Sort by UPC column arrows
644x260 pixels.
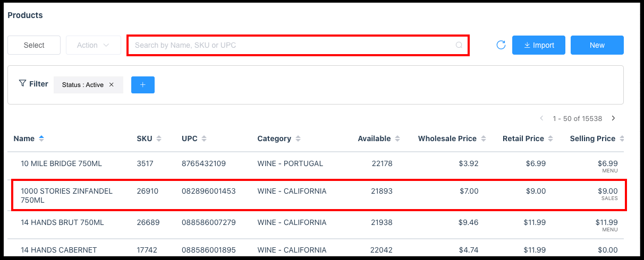204,138
